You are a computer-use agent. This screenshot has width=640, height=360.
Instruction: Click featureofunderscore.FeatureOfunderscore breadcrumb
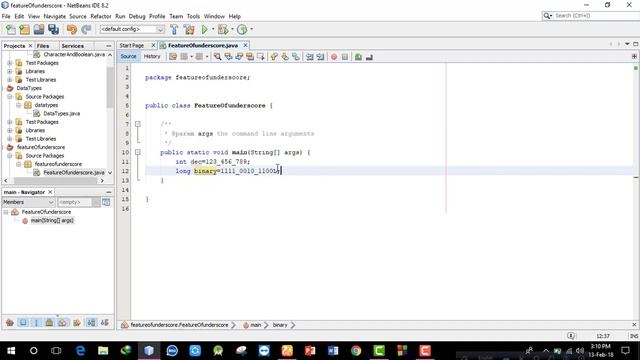tap(179, 325)
